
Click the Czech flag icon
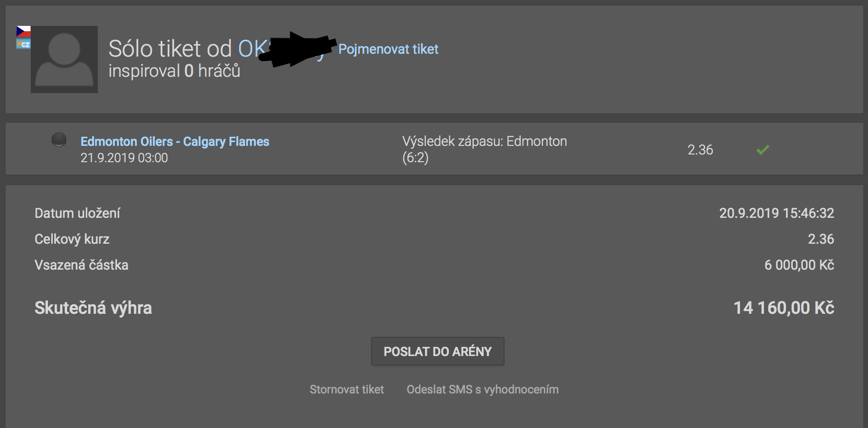click(x=23, y=32)
